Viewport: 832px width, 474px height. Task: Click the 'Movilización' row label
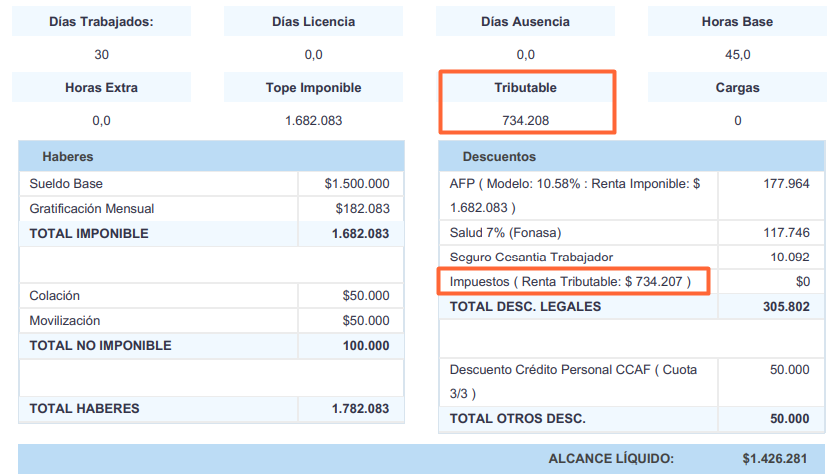tap(64, 321)
